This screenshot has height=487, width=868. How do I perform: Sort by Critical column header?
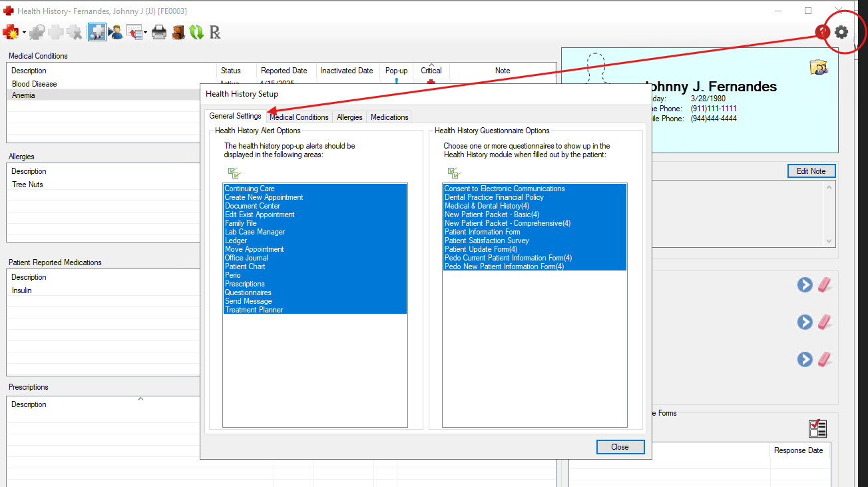(431, 71)
